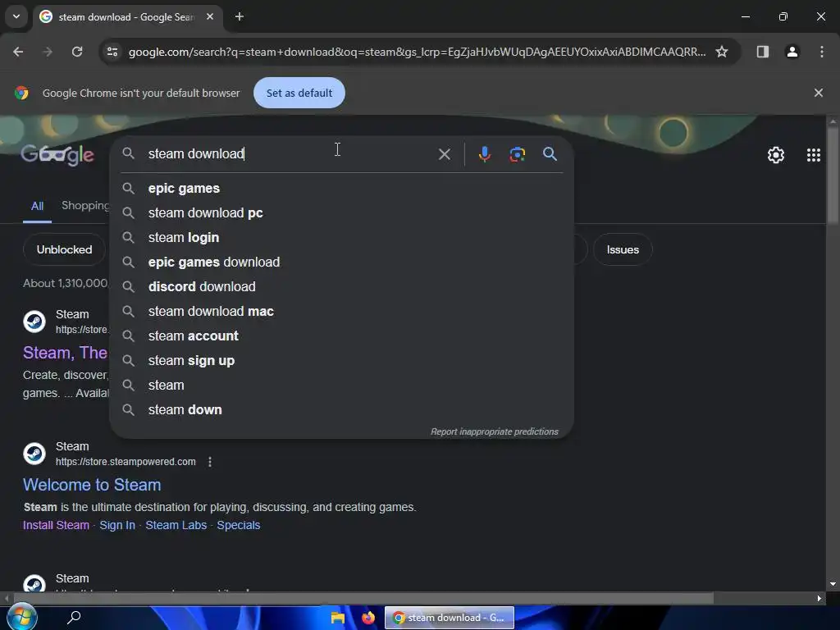
Task: Dismiss the default browser notification bar
Action: [x=818, y=93]
